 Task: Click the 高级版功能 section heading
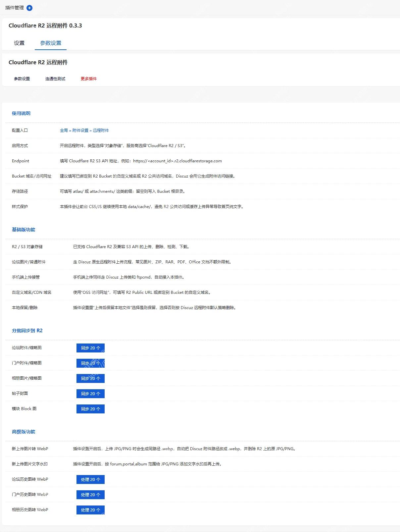24,432
